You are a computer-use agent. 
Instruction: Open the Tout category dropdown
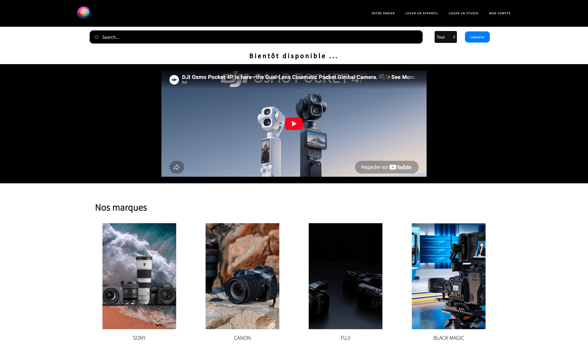(x=446, y=37)
